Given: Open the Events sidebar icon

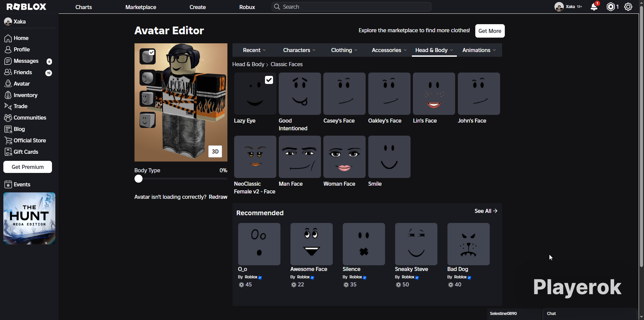Looking at the screenshot, I should [x=8, y=184].
